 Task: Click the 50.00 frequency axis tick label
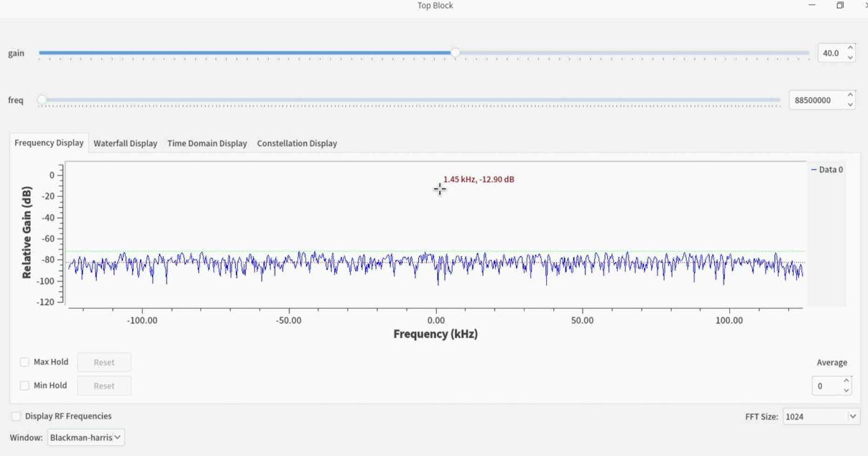point(583,320)
